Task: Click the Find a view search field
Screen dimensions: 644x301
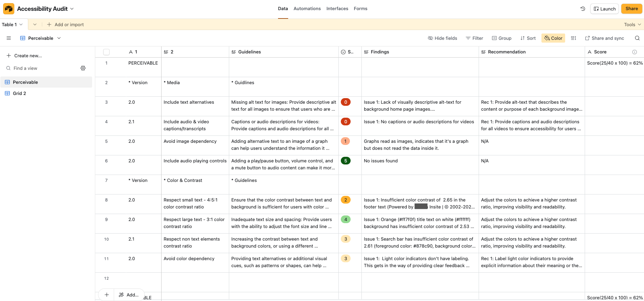Action: [x=42, y=68]
